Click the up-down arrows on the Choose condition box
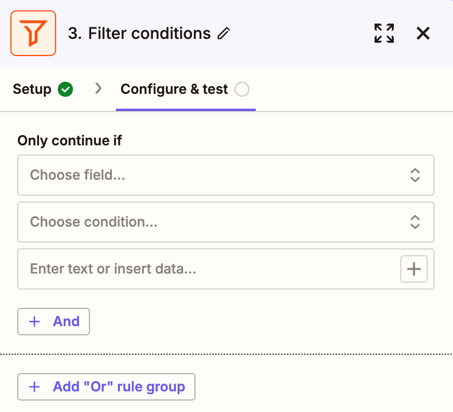 pyautogui.click(x=415, y=222)
